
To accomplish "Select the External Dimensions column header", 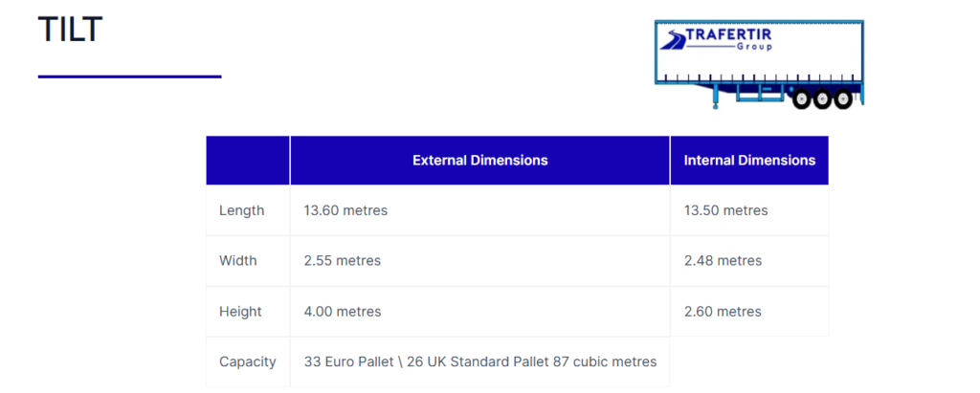I will [x=479, y=161].
